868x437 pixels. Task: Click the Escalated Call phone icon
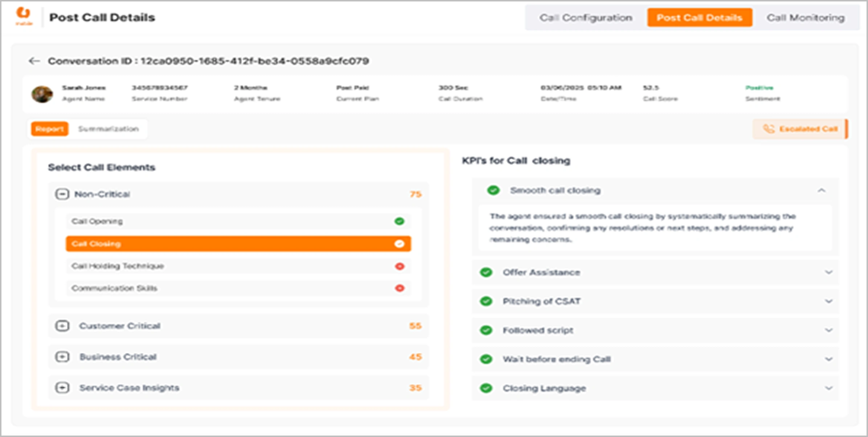769,129
